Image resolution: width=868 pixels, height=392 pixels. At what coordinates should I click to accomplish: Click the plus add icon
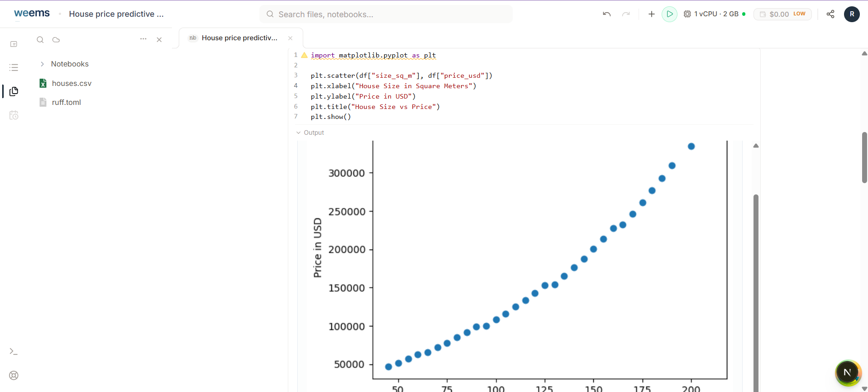click(x=652, y=14)
